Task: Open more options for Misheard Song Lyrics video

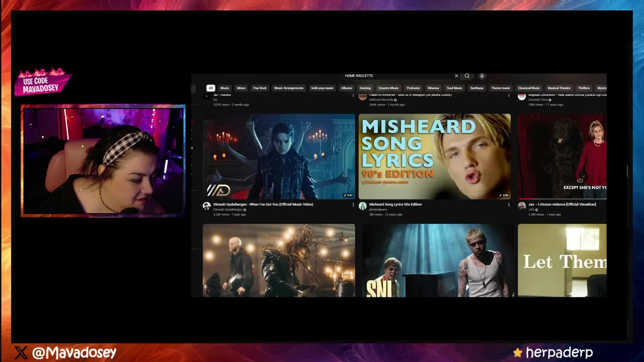Action: [508, 205]
